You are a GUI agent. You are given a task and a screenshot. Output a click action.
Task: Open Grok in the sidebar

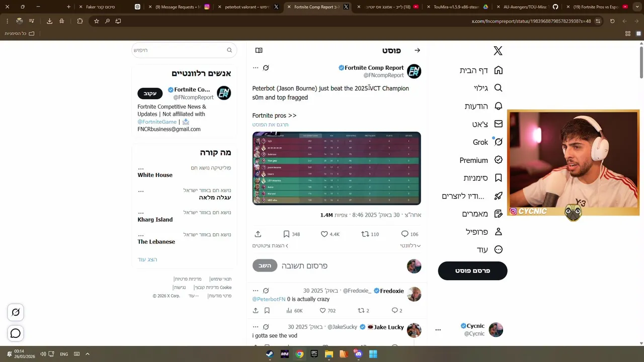[x=488, y=142]
